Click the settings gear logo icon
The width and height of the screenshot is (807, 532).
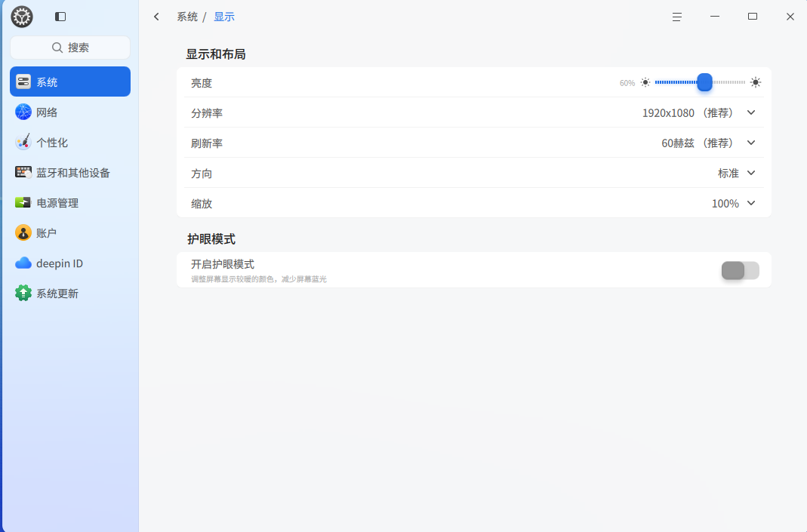(x=21, y=17)
